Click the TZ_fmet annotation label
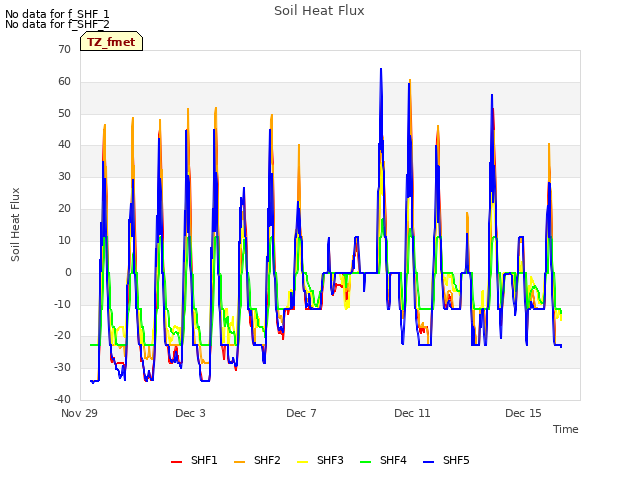 [111, 42]
